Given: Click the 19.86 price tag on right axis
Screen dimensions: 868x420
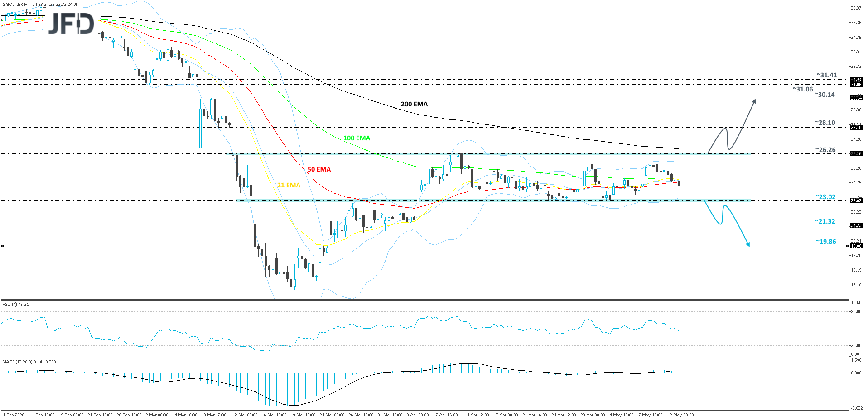Looking at the screenshot, I should coord(856,246).
